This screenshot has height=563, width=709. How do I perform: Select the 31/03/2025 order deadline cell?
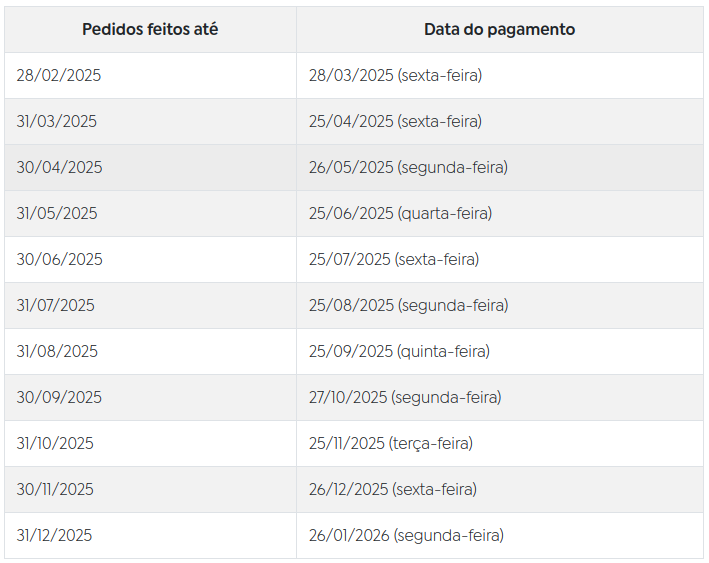tap(57, 122)
